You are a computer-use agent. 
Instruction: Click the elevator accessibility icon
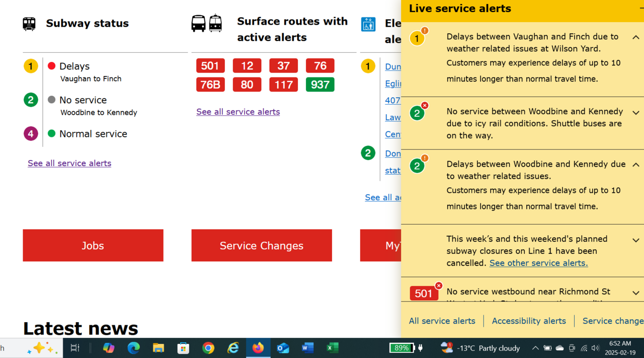click(x=368, y=24)
